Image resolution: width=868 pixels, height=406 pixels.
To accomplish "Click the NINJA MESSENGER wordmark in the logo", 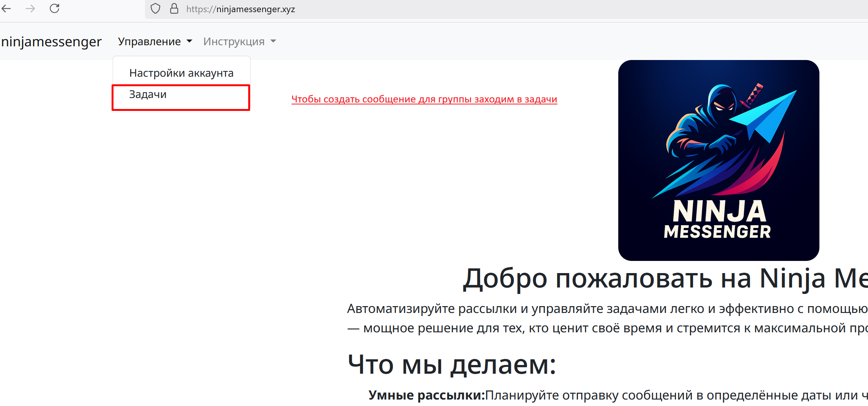I will (718, 220).
